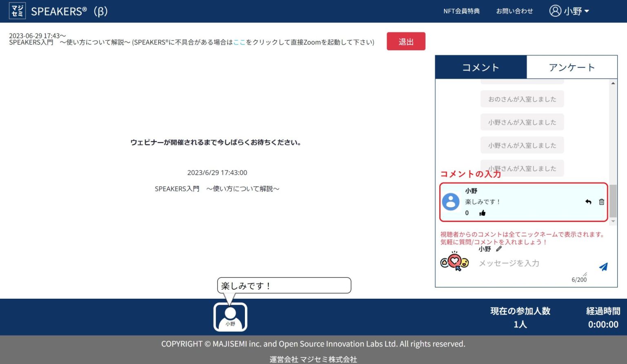
Task: Click the thumbs-up like icon on comment
Action: 482,213
